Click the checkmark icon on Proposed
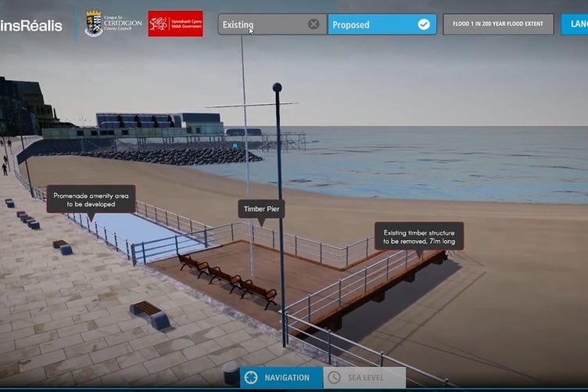The image size is (588, 392). (x=424, y=24)
